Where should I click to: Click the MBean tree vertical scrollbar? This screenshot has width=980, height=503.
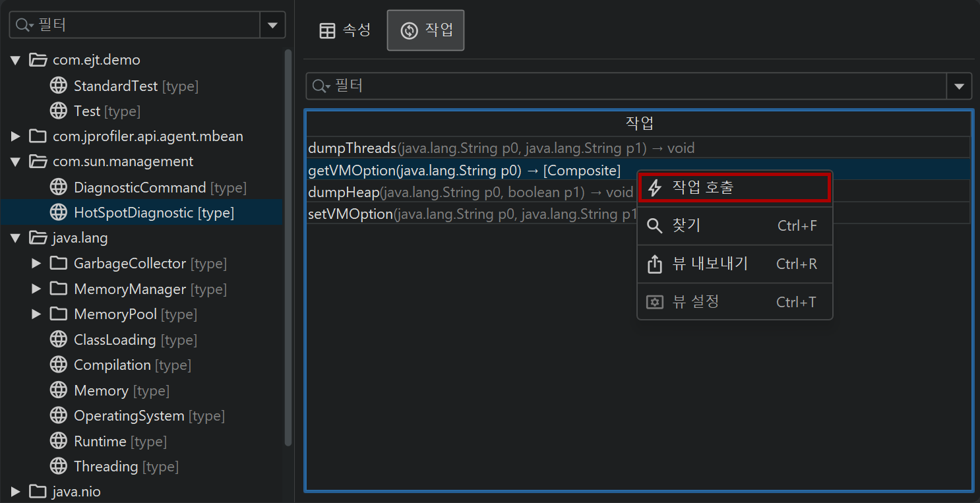point(288,247)
